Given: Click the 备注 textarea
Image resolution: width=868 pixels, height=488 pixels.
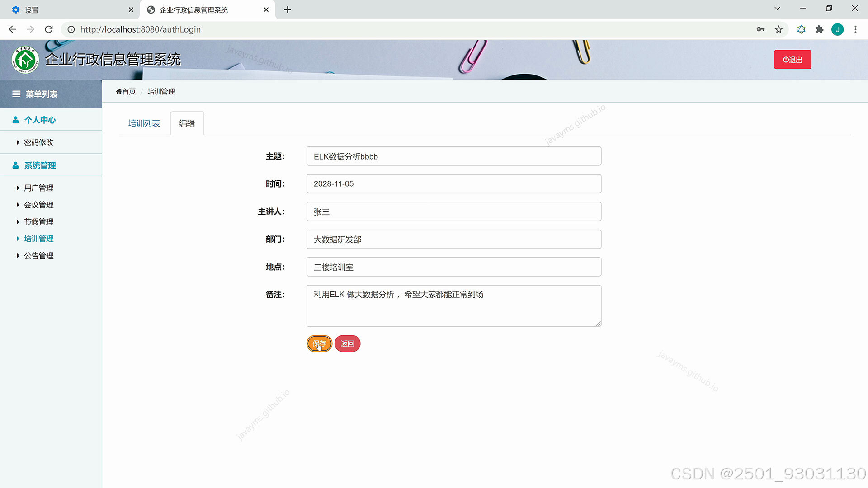Looking at the screenshot, I should [454, 305].
